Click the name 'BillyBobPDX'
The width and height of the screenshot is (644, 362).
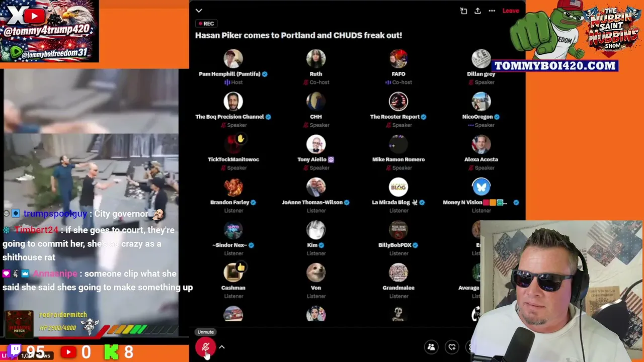click(x=395, y=245)
